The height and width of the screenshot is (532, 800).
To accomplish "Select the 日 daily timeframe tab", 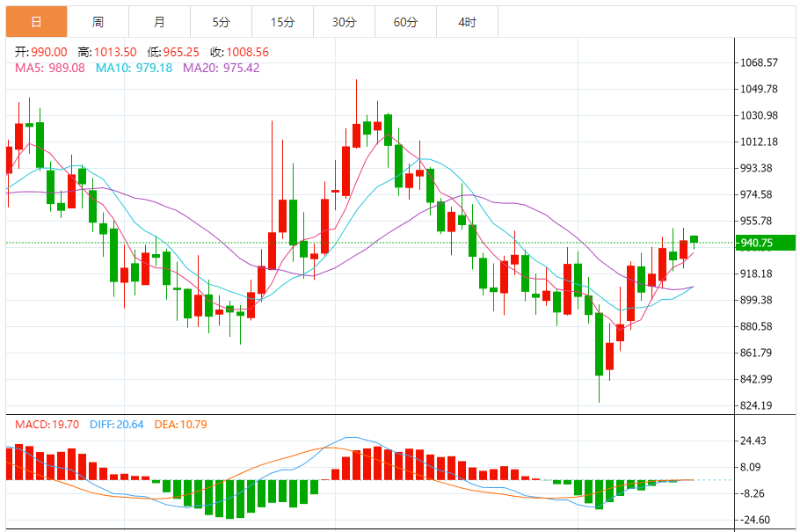I will (x=36, y=22).
